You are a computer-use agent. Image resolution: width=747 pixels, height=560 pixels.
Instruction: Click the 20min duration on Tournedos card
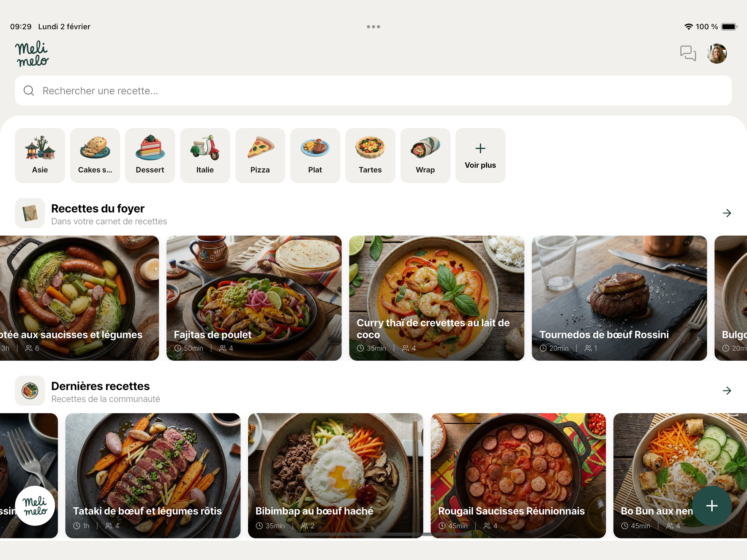(x=559, y=348)
